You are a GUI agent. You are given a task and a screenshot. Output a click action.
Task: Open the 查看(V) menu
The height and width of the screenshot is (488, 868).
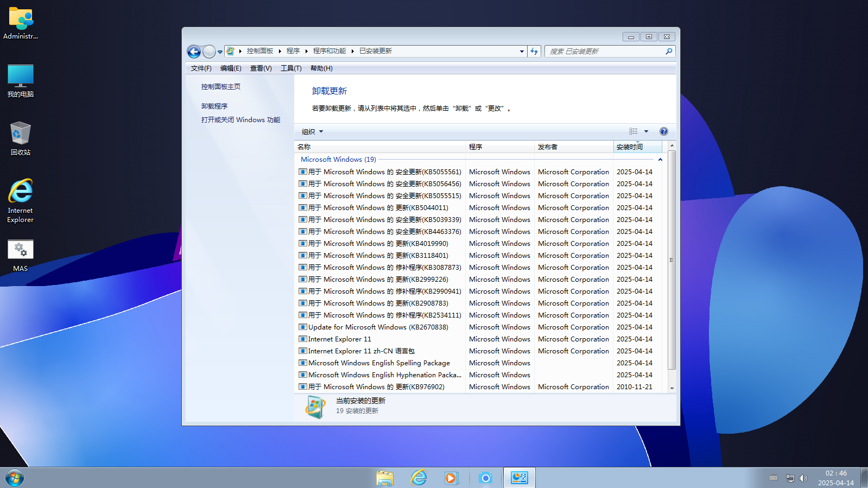coord(261,68)
